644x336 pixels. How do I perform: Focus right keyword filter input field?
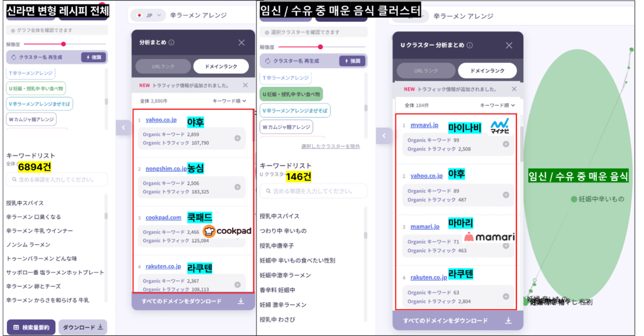pyautogui.click(x=313, y=191)
